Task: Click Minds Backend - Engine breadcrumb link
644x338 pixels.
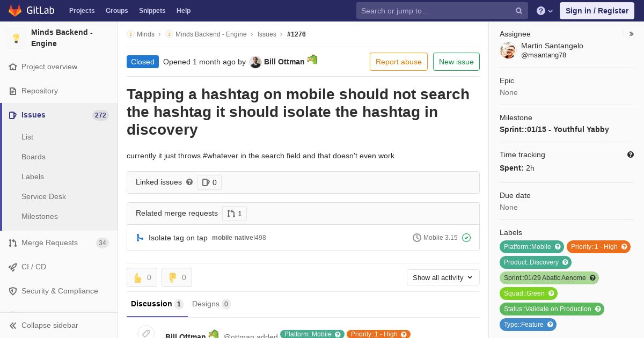Action: (211, 34)
